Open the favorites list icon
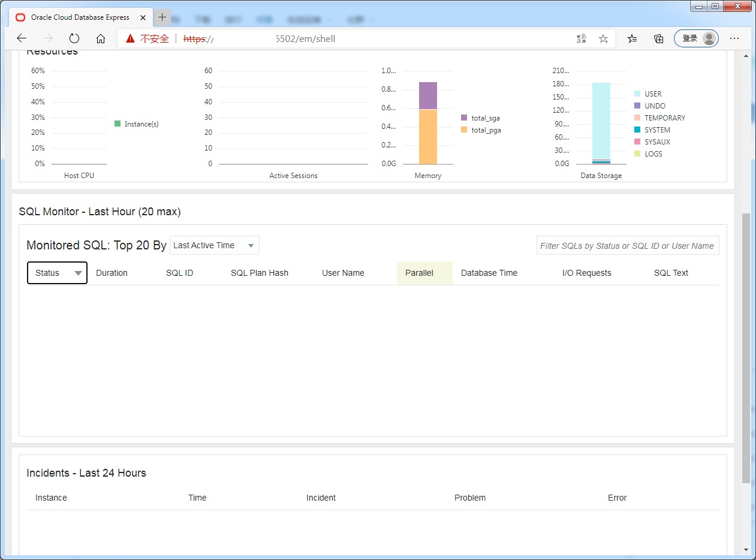 point(632,38)
